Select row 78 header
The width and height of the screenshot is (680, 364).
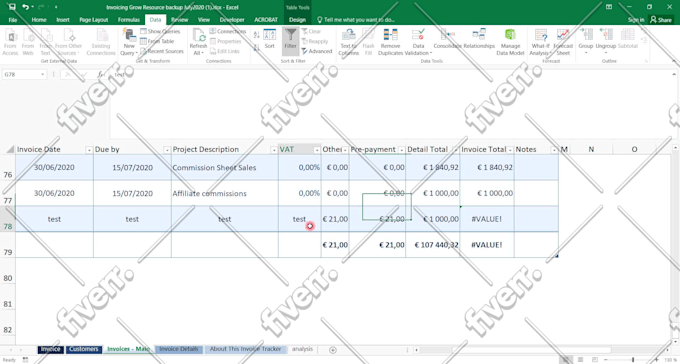pos(7,219)
